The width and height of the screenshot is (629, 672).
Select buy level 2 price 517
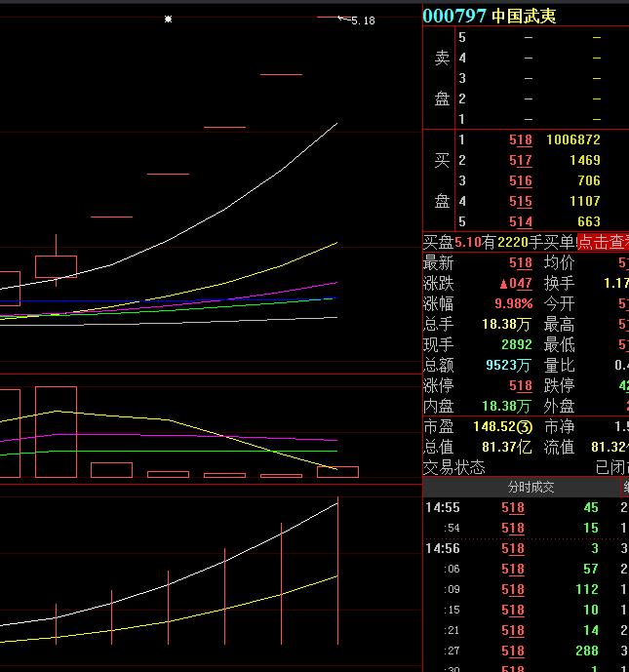coord(520,161)
